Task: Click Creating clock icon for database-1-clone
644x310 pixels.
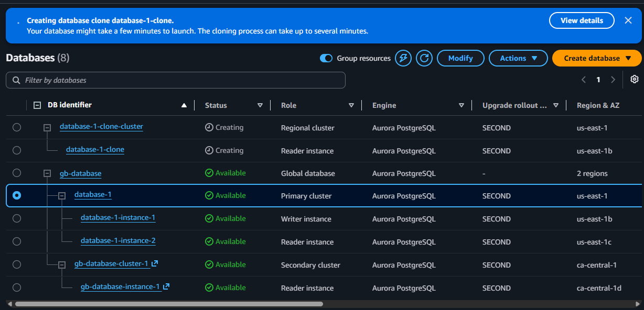Action: [209, 150]
